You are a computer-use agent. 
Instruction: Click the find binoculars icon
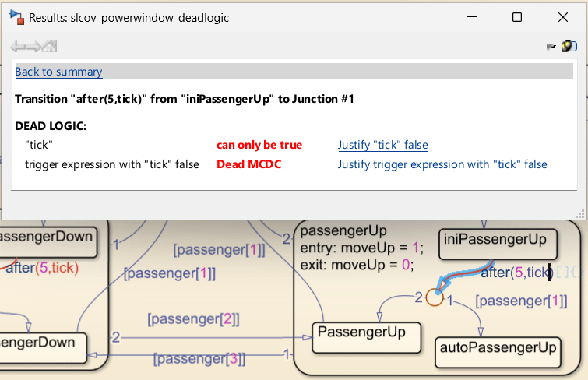click(x=569, y=47)
